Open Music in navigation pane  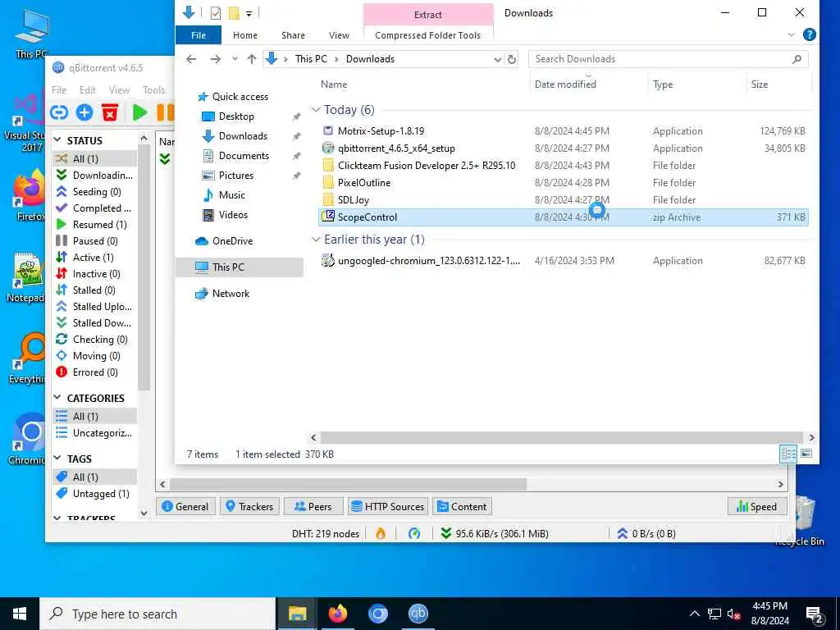point(232,195)
